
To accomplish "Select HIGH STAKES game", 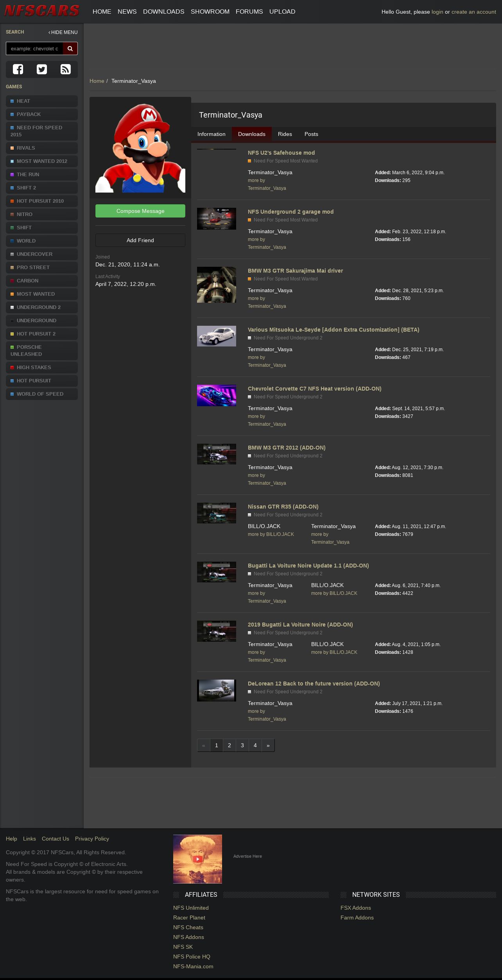I will coord(42,368).
